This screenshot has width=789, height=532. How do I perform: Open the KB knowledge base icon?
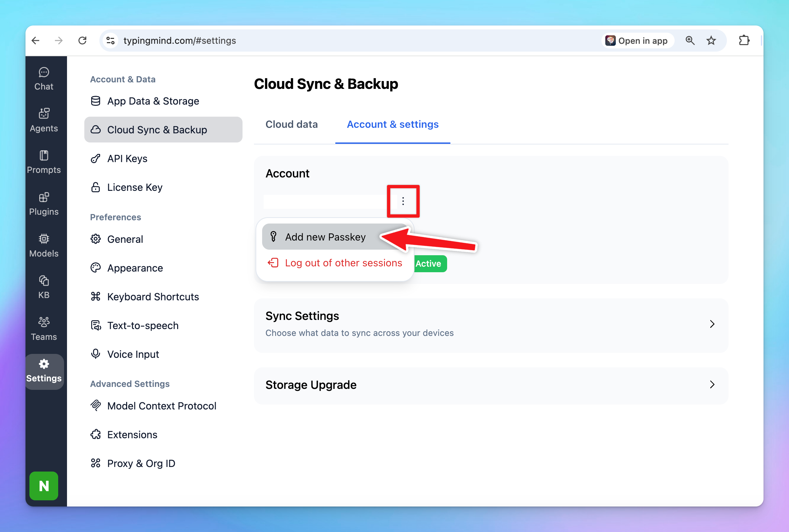pyautogui.click(x=44, y=287)
